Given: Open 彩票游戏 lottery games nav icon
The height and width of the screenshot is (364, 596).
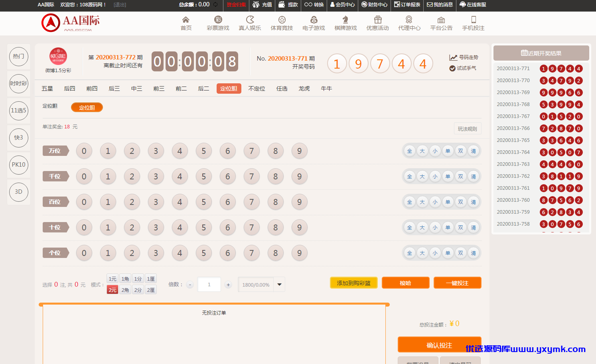Looking at the screenshot, I should click(x=218, y=20).
